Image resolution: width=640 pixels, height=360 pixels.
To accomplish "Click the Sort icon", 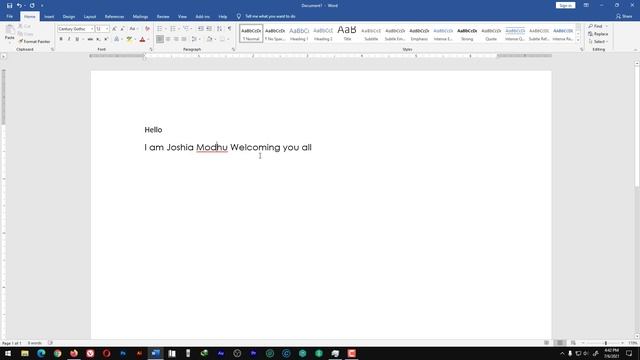I will pyautogui.click(x=220, y=29).
